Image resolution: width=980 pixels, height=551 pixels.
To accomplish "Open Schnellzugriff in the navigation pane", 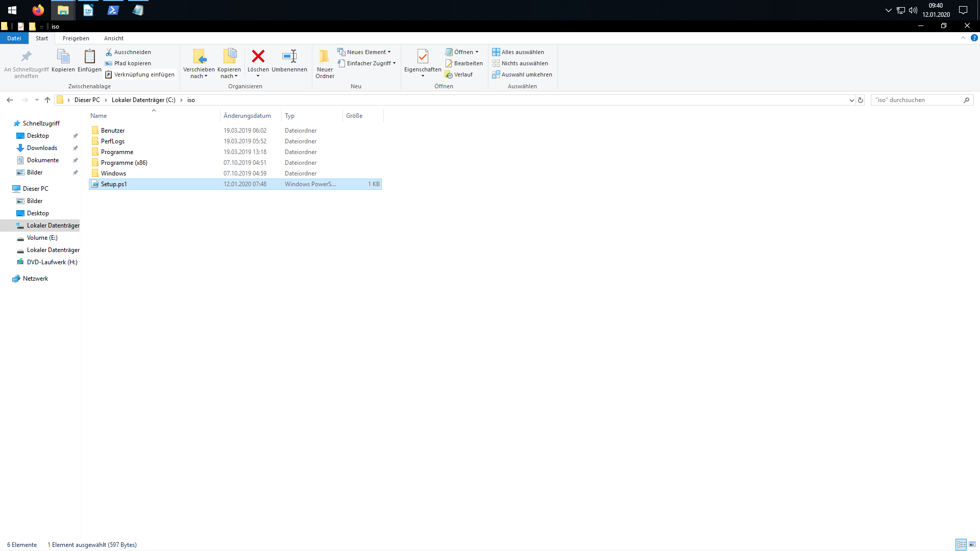I will pyautogui.click(x=41, y=123).
